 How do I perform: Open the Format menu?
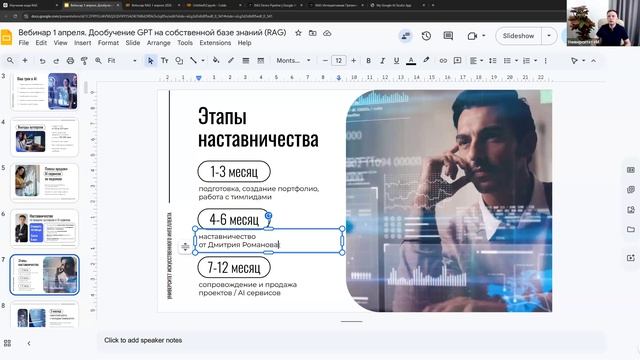108,43
